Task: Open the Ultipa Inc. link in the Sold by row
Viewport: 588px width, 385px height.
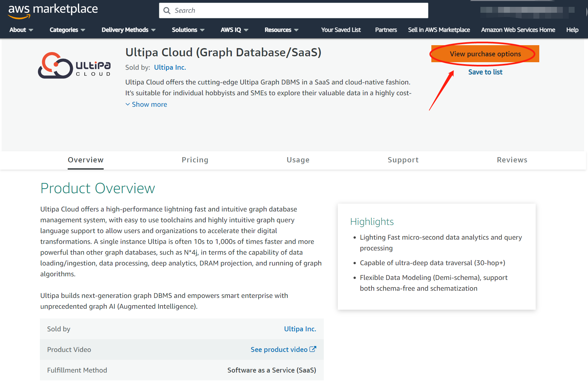Action: (x=300, y=329)
